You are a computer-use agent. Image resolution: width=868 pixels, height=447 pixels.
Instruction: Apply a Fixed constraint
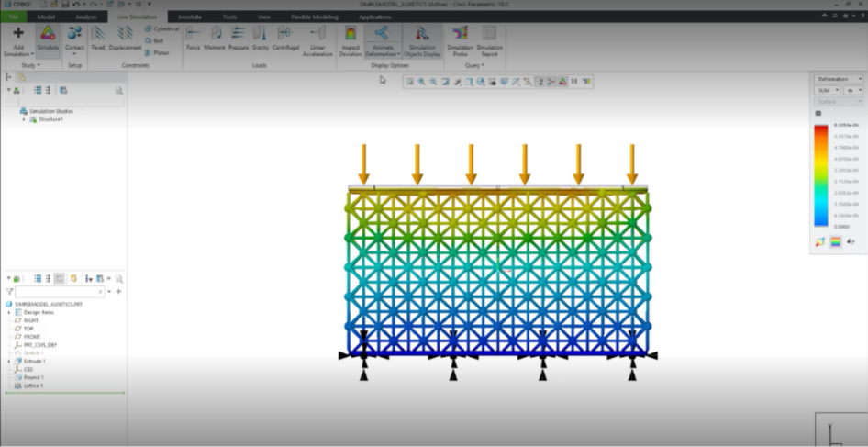pos(98,38)
